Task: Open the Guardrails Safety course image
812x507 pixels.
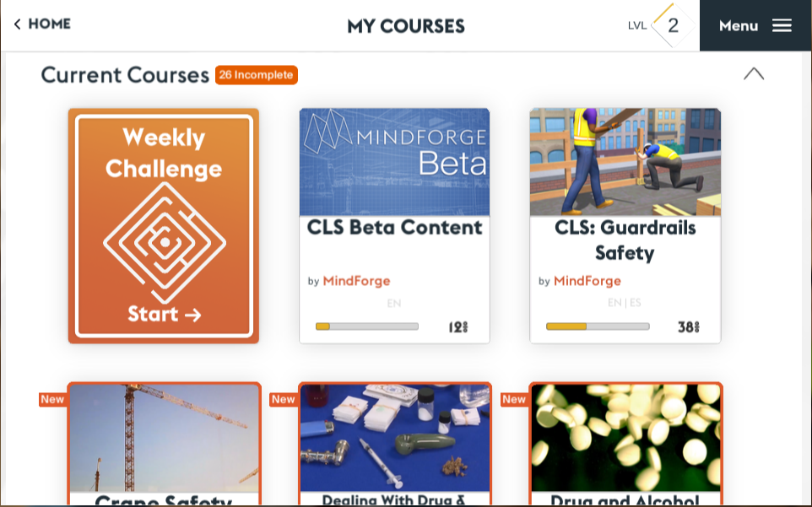Action: coord(625,162)
